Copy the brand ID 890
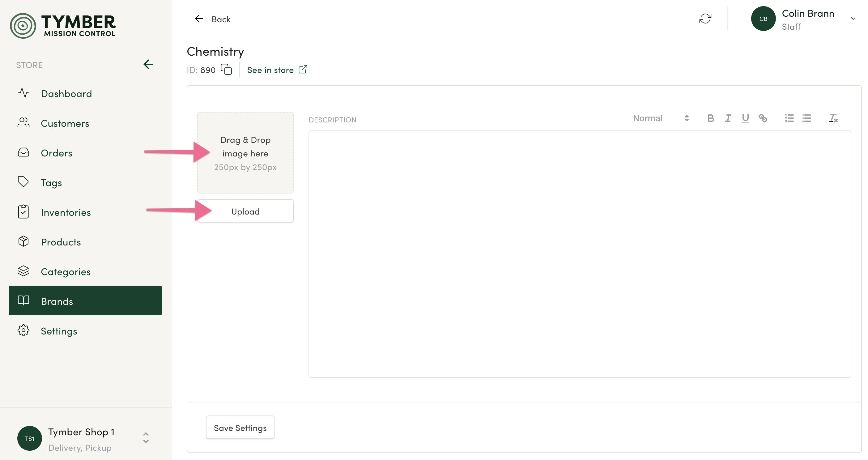 [x=227, y=70]
